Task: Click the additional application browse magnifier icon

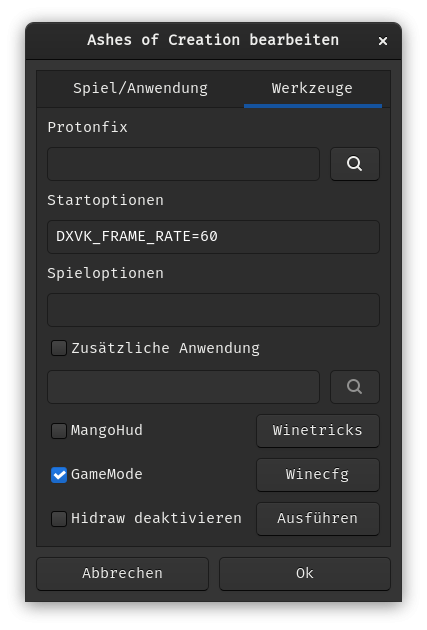Action: 355,387
